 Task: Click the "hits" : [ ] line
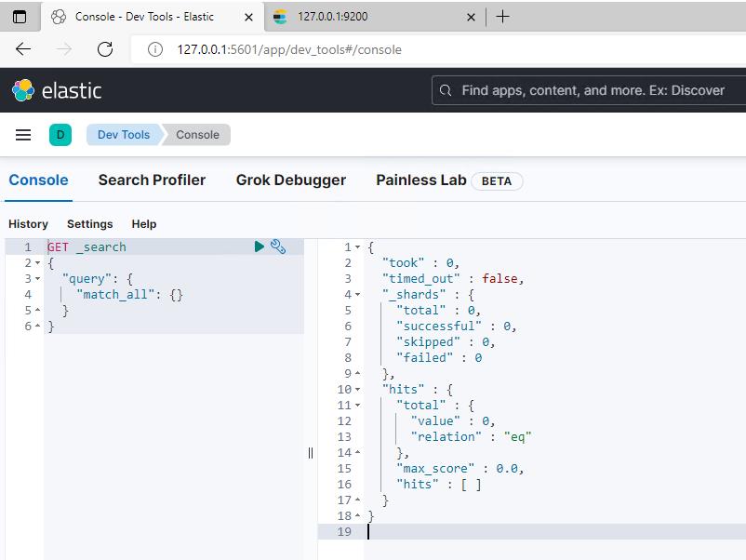click(x=439, y=484)
